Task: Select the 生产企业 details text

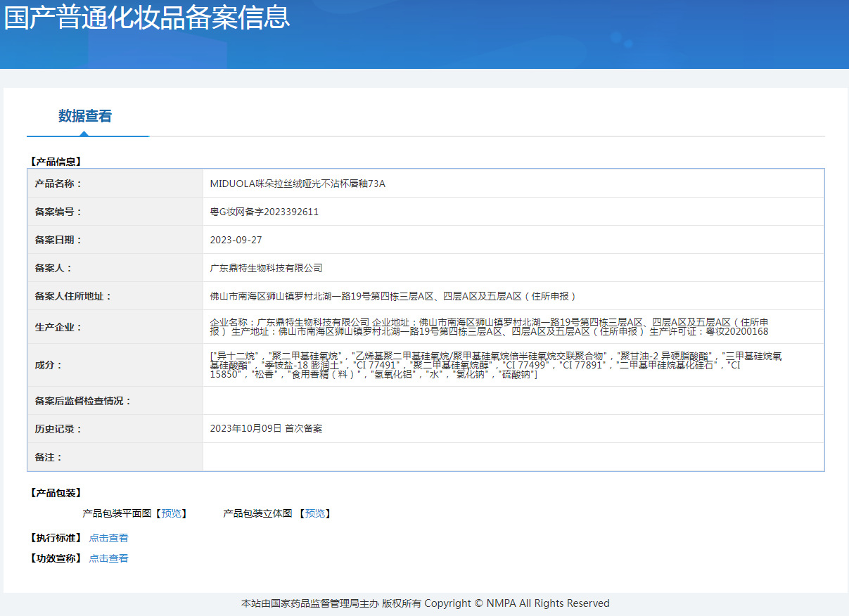Action: tap(490, 327)
